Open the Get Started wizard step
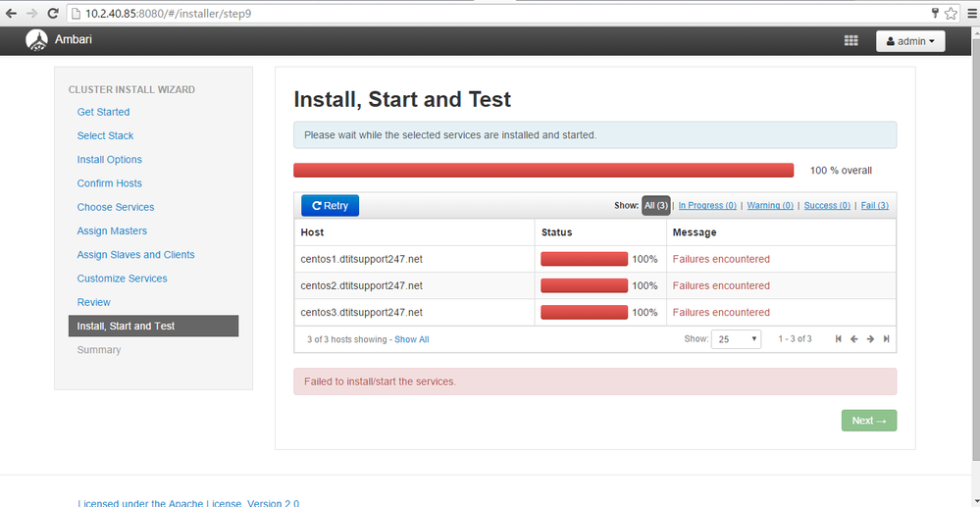This screenshot has width=980, height=507. (x=103, y=112)
